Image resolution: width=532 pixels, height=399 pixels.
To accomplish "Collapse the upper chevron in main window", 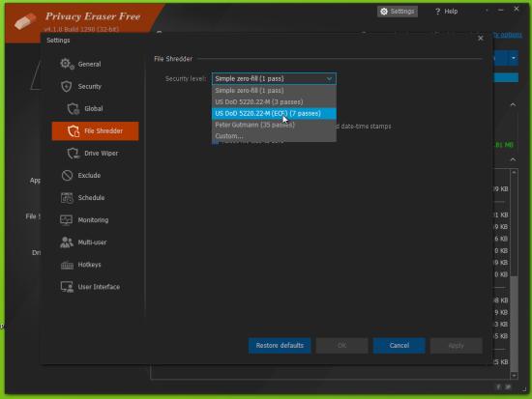I will pos(513,104).
